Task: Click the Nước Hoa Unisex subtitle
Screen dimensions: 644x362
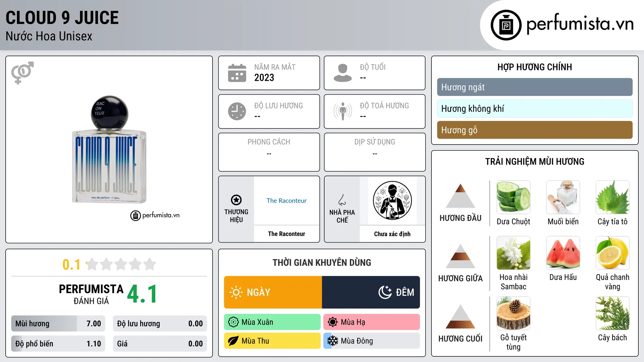Action: 49,36
